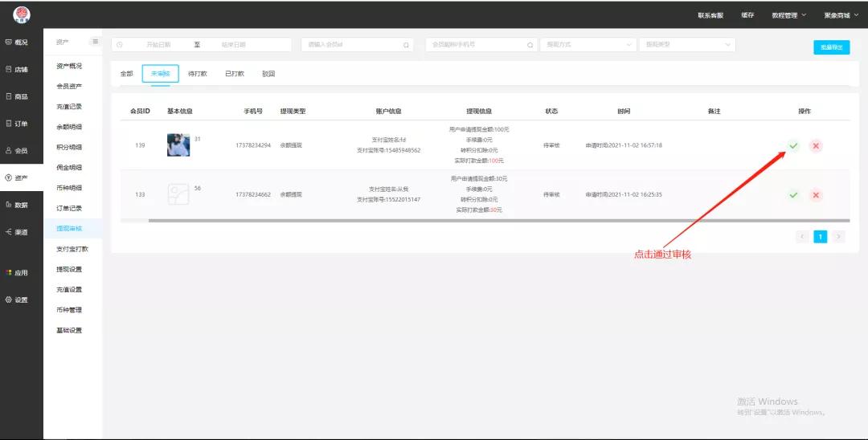This screenshot has height=440, width=868.
Task: Open 基础设置 in the submenu
Action: (69, 330)
